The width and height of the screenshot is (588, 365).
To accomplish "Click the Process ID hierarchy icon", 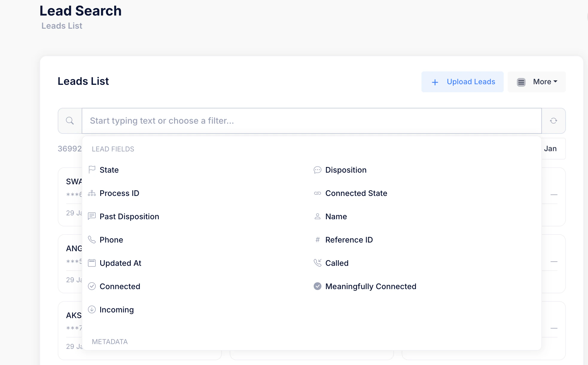I will (92, 193).
